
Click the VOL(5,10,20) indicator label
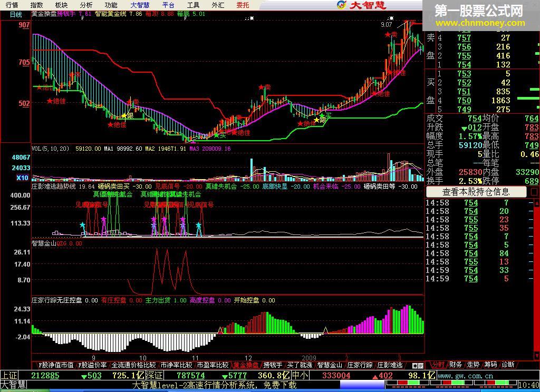pyautogui.click(x=50, y=149)
